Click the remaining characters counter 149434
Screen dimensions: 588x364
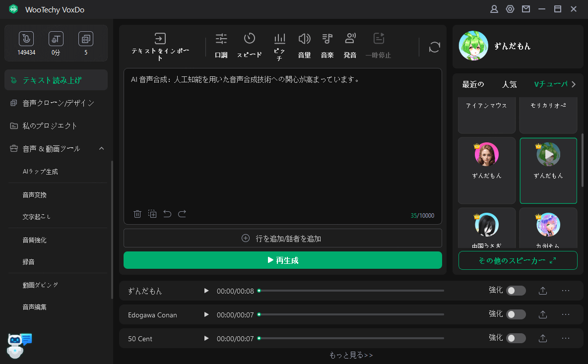(26, 44)
